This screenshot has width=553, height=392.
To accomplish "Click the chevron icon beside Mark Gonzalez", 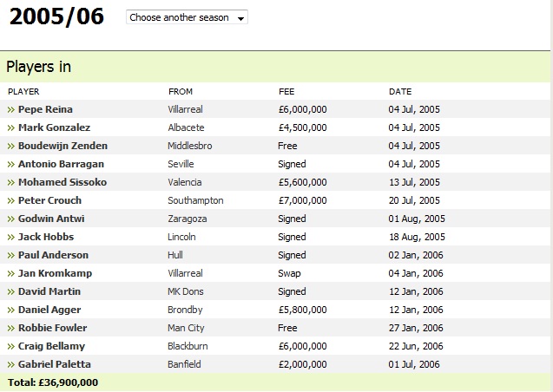I will (11, 128).
